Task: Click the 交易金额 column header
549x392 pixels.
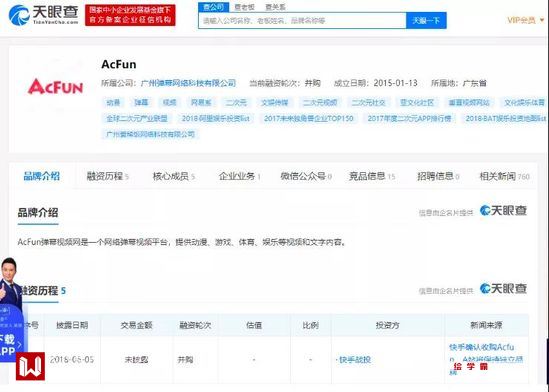Action: point(137,325)
